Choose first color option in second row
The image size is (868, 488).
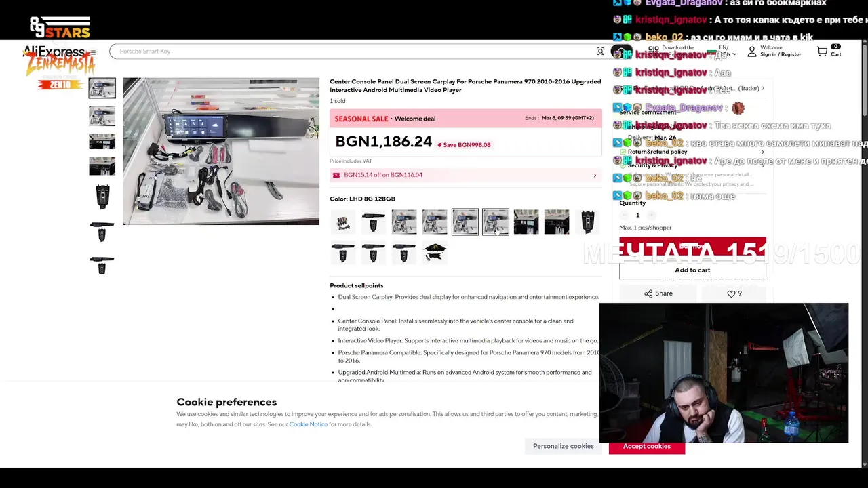click(x=343, y=252)
